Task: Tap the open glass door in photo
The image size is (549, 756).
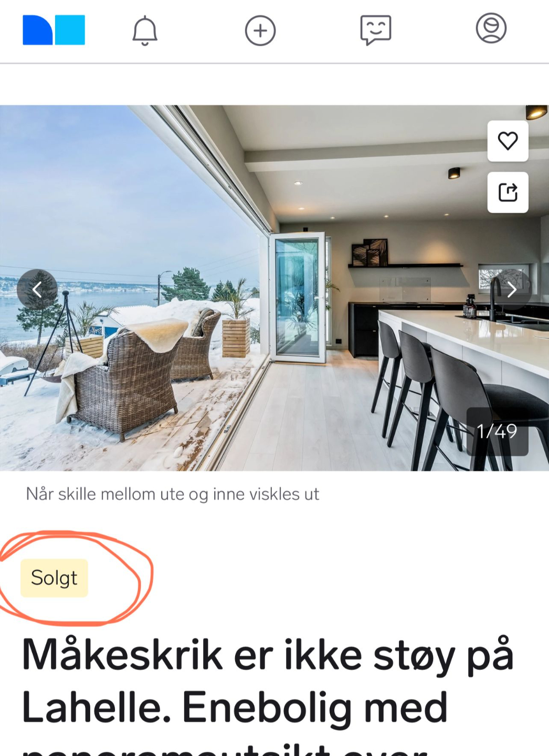Action: click(298, 298)
